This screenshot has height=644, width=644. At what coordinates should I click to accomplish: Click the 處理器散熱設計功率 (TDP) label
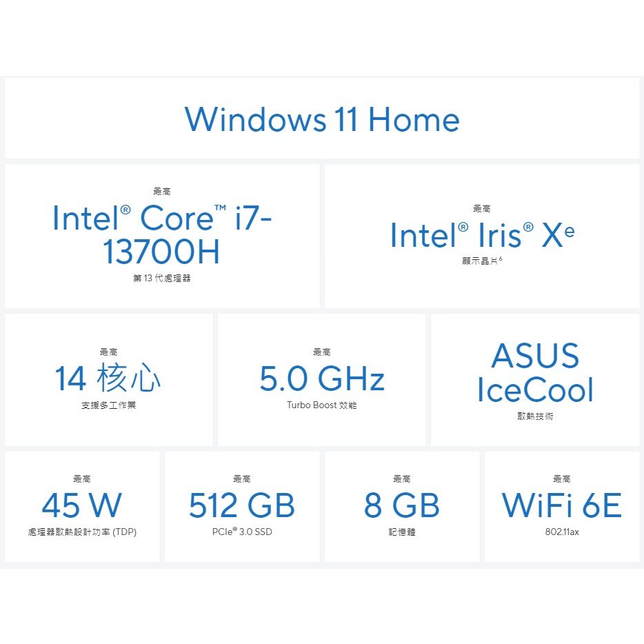tap(82, 532)
